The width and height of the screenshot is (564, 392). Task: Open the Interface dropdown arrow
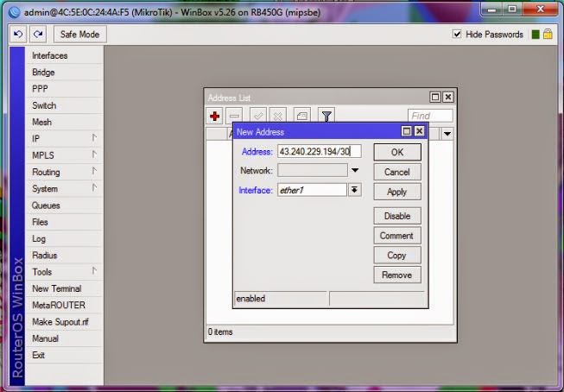point(355,190)
